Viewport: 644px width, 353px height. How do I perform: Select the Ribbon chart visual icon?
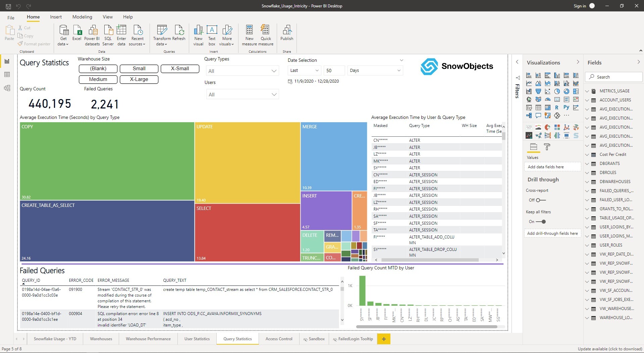tap(576, 83)
